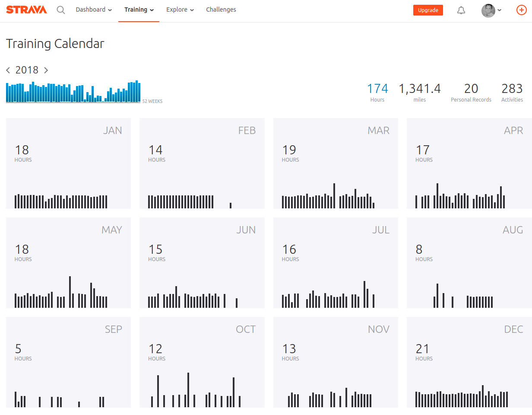The width and height of the screenshot is (532, 415).
Task: Expand the Explore dropdown menu
Action: (x=180, y=10)
